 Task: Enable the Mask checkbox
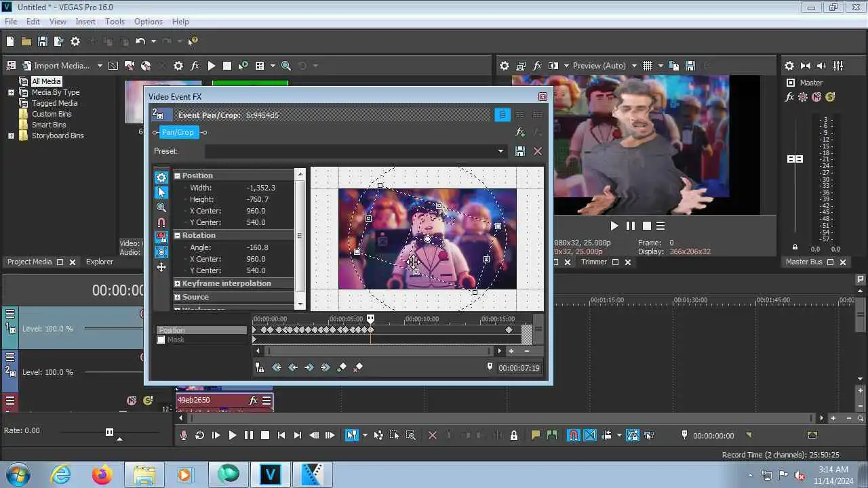(161, 340)
